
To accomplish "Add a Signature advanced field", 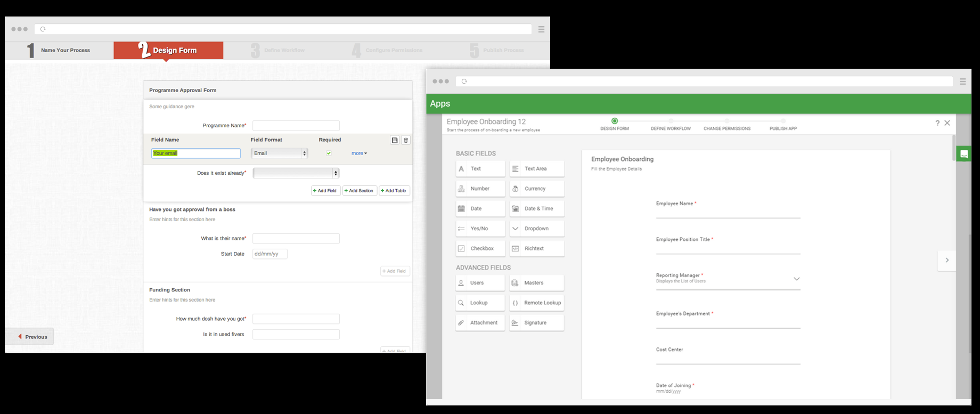I will click(537, 323).
